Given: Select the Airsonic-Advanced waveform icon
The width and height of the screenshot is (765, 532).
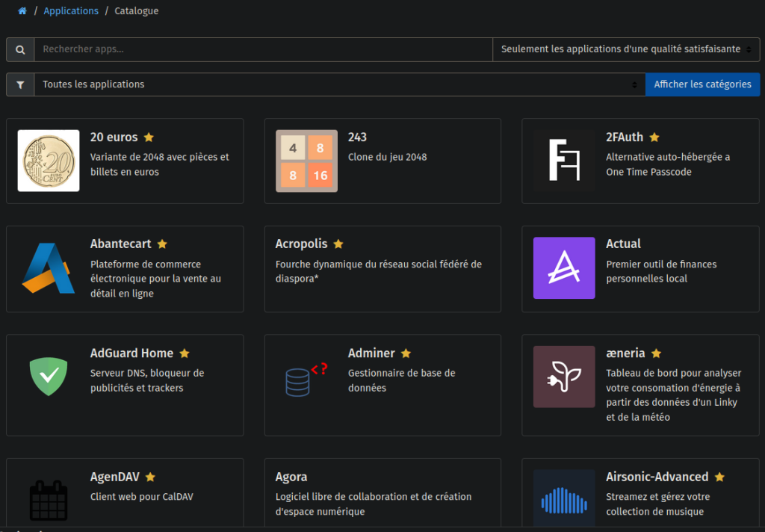Looking at the screenshot, I should pos(564,499).
